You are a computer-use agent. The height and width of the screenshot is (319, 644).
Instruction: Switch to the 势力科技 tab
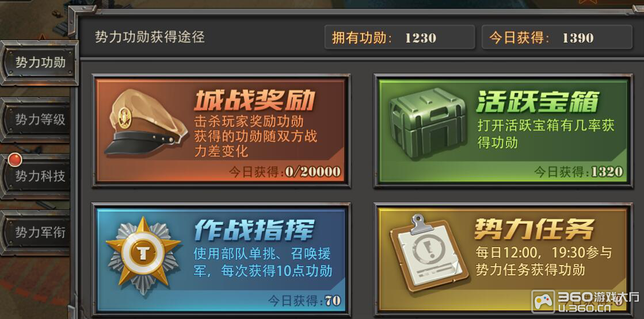[40, 176]
